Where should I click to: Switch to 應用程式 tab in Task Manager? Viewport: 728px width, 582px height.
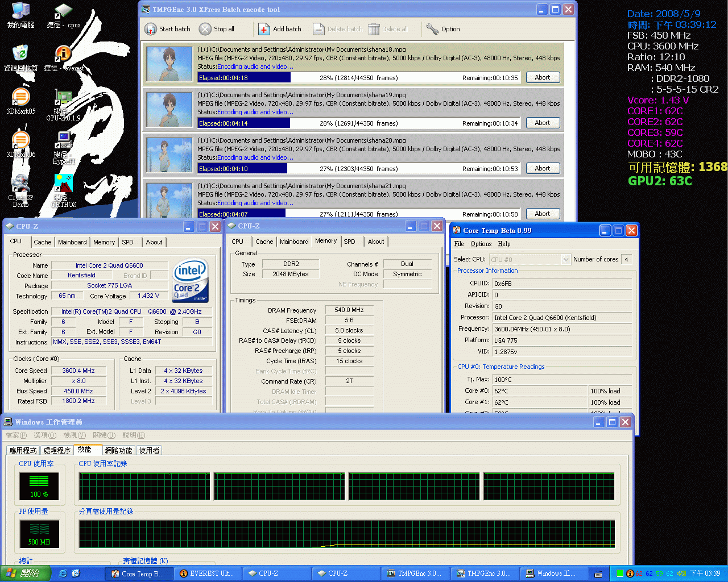(x=23, y=450)
